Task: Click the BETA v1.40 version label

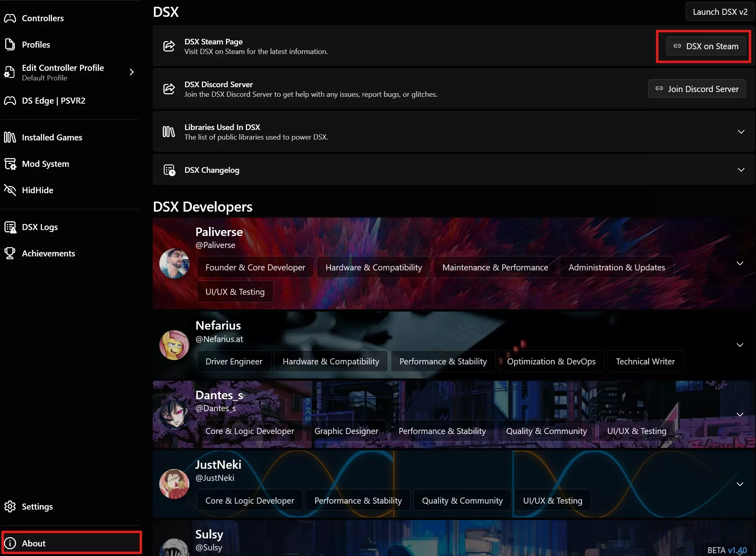Action: [x=727, y=550]
